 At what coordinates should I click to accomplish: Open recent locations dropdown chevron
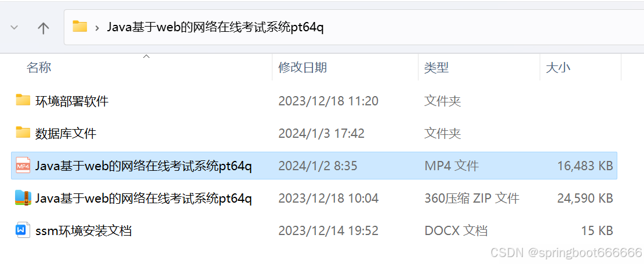(x=14, y=27)
